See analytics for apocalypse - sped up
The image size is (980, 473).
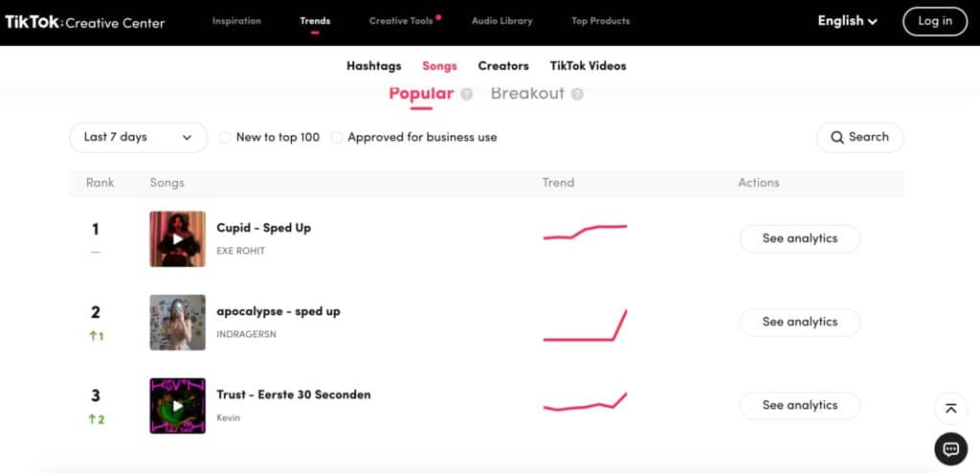[800, 323]
